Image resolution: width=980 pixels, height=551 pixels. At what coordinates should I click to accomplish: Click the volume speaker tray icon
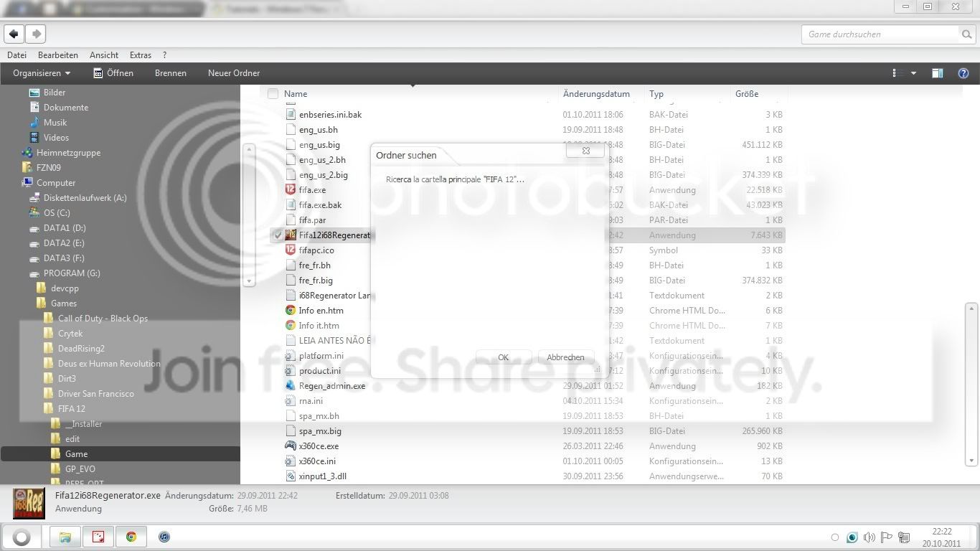click(870, 537)
